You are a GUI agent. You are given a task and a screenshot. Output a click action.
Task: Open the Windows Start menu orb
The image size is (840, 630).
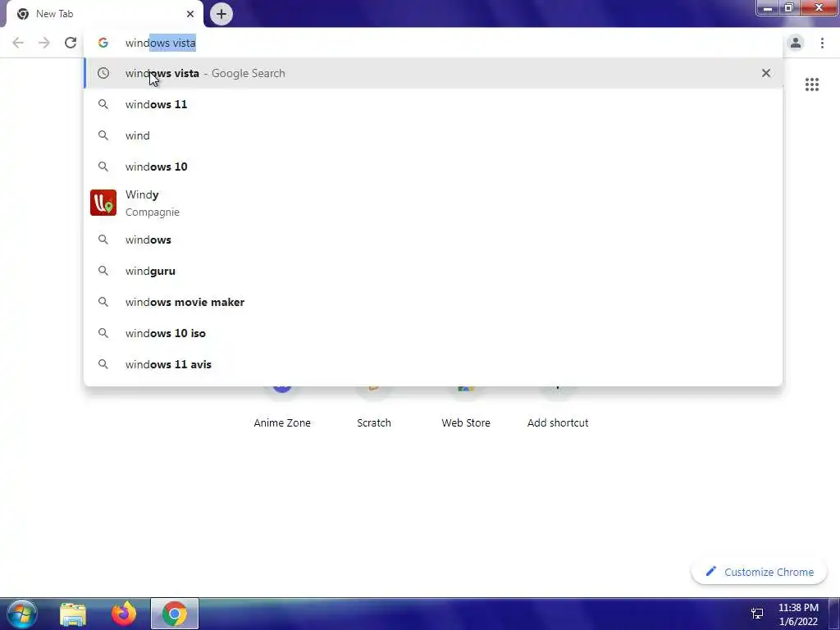click(x=21, y=614)
